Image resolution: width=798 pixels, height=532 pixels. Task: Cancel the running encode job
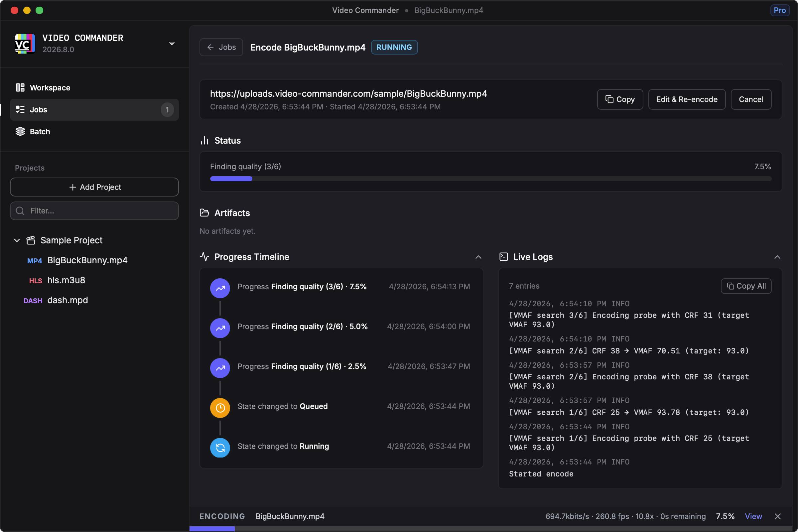click(750, 99)
